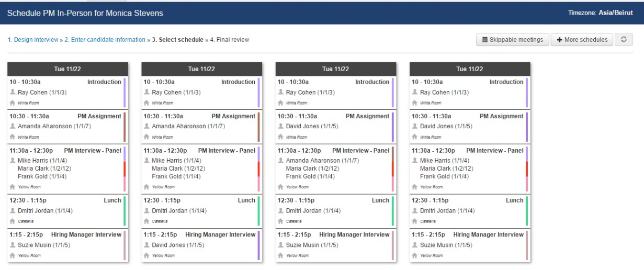Click the refresh schedules icon button
Viewport: 644px width, 270px height.
pos(624,40)
